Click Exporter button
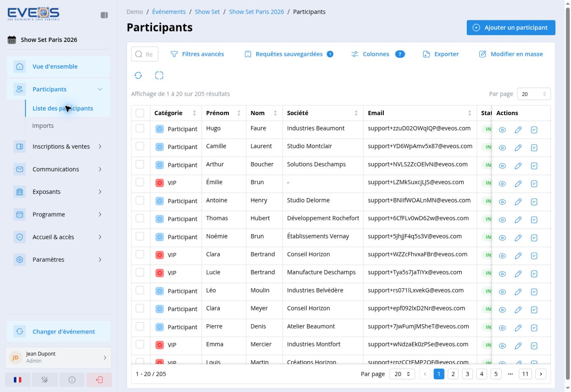This screenshot has width=571, height=392. (x=441, y=54)
